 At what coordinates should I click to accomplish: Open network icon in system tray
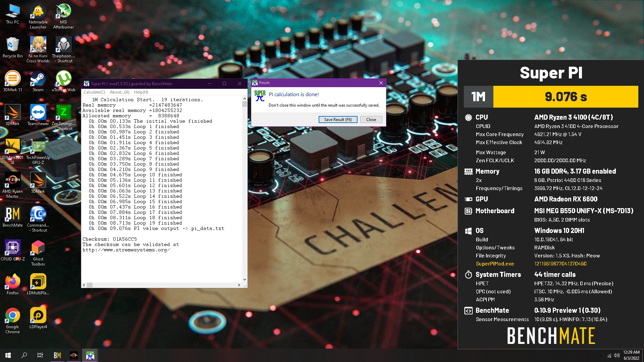click(609, 356)
